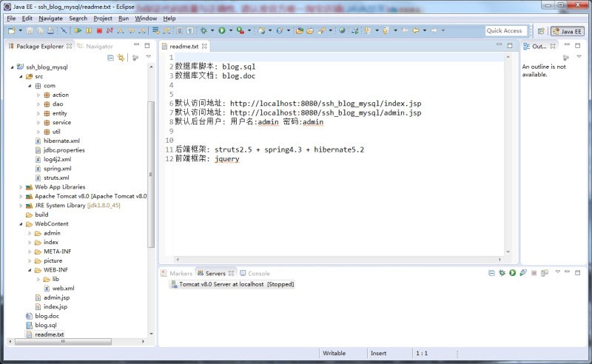Click the New file toolbar icon

point(11,30)
